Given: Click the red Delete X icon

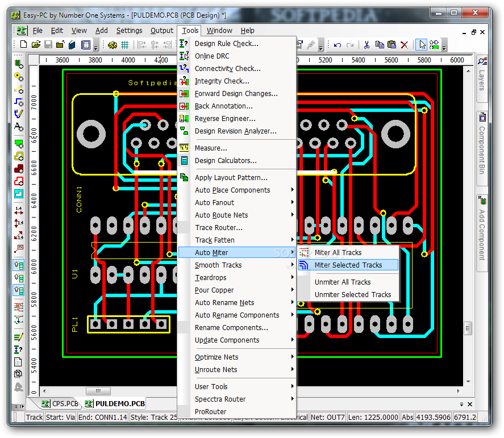Looking at the screenshot, I should click(405, 45).
